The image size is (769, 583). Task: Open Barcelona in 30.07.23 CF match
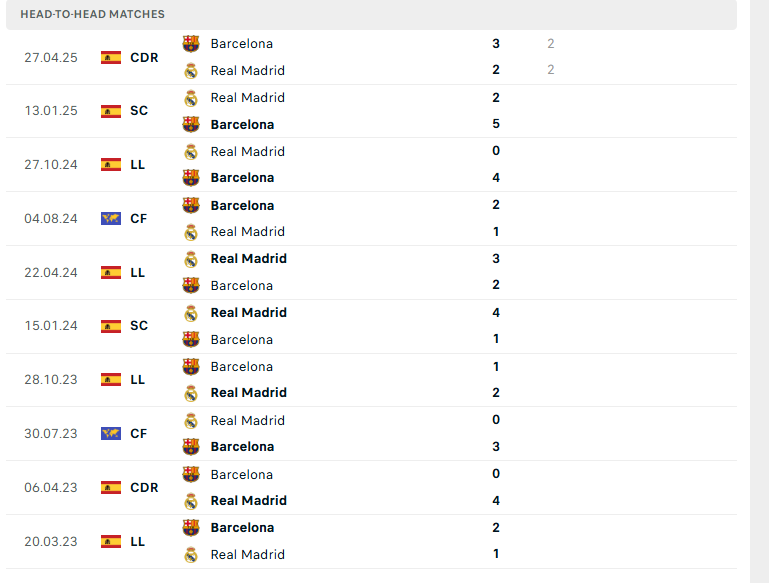tap(242, 447)
